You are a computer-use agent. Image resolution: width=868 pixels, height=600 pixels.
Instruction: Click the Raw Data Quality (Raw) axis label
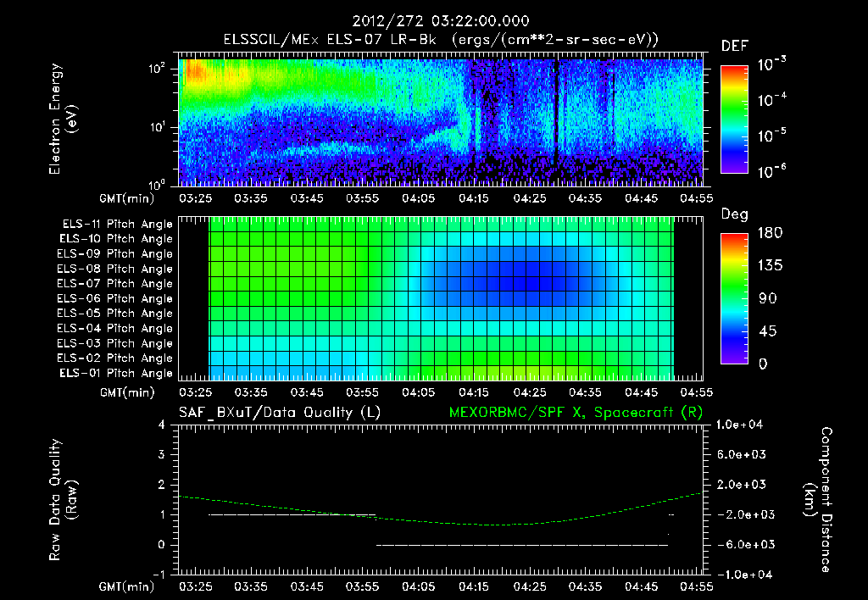(63, 500)
